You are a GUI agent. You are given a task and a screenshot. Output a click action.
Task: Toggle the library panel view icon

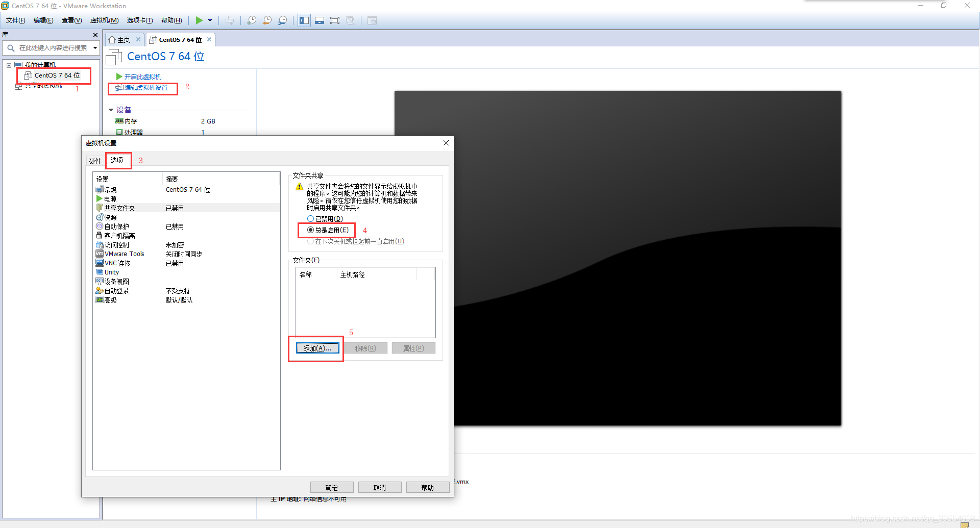pyautogui.click(x=304, y=20)
